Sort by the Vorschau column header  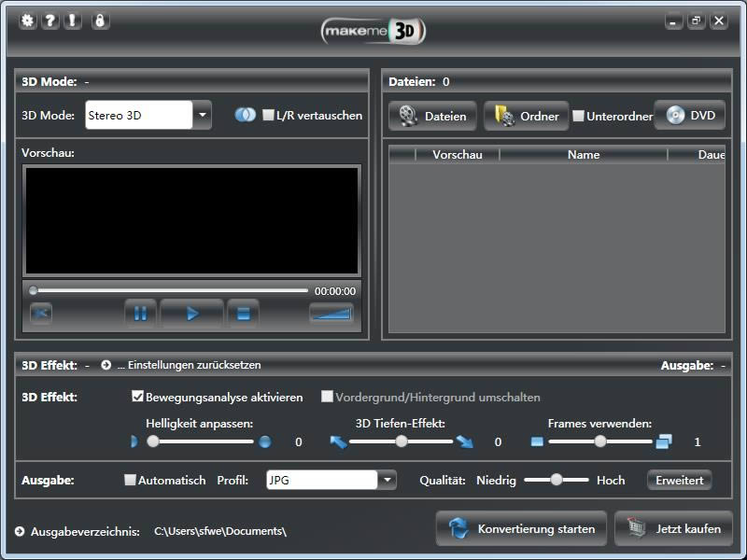click(x=458, y=155)
